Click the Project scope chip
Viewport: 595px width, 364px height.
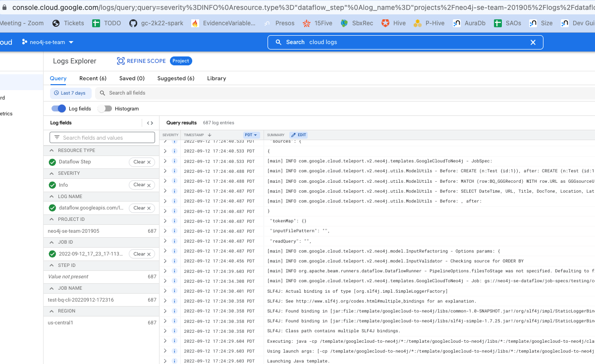point(181,61)
